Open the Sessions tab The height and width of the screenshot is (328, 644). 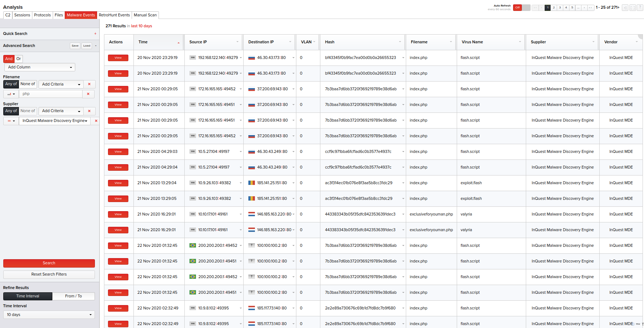click(22, 15)
